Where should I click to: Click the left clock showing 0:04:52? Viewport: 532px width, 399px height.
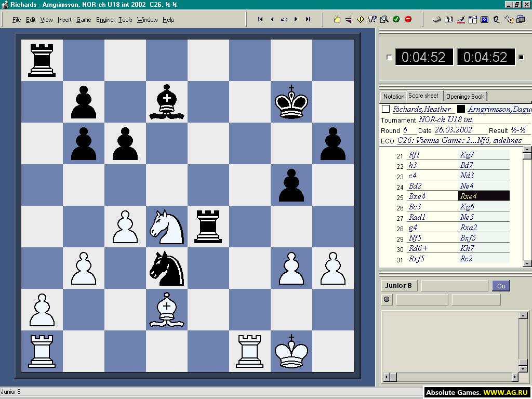(424, 57)
